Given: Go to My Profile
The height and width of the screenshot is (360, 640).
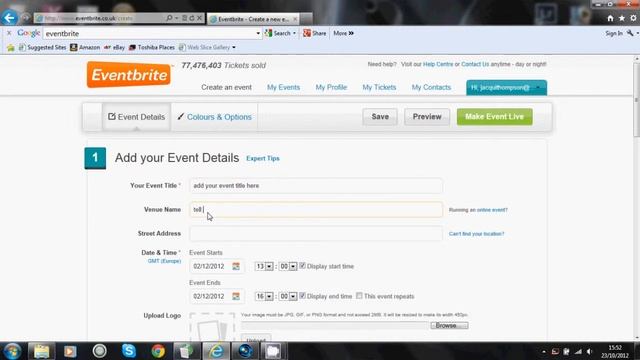Looking at the screenshot, I should pos(331,87).
